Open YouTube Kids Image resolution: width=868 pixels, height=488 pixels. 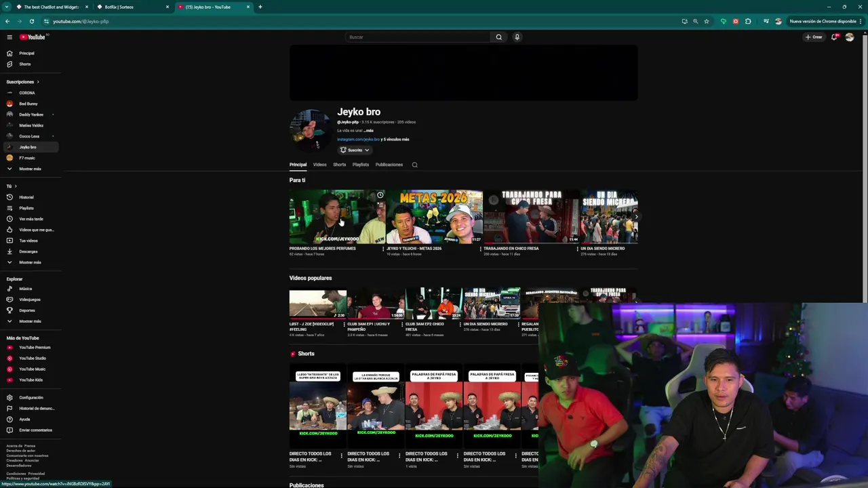pyautogui.click(x=31, y=380)
